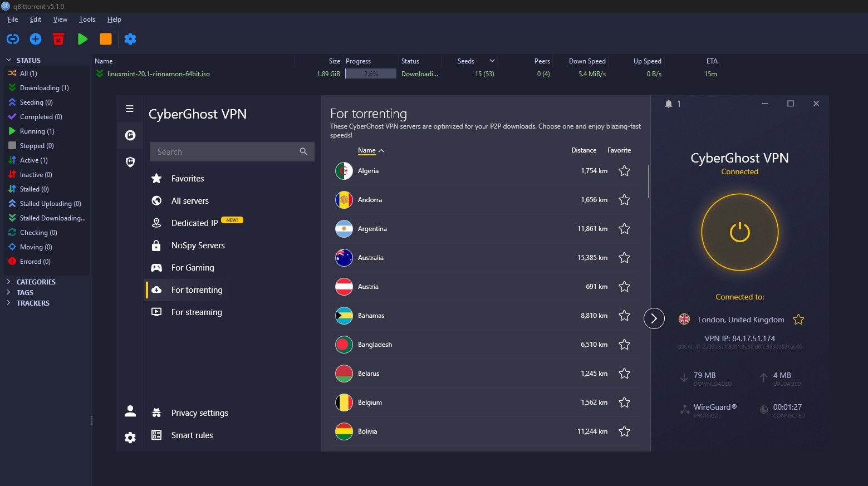Expand the CATEGORIES section

click(8, 282)
